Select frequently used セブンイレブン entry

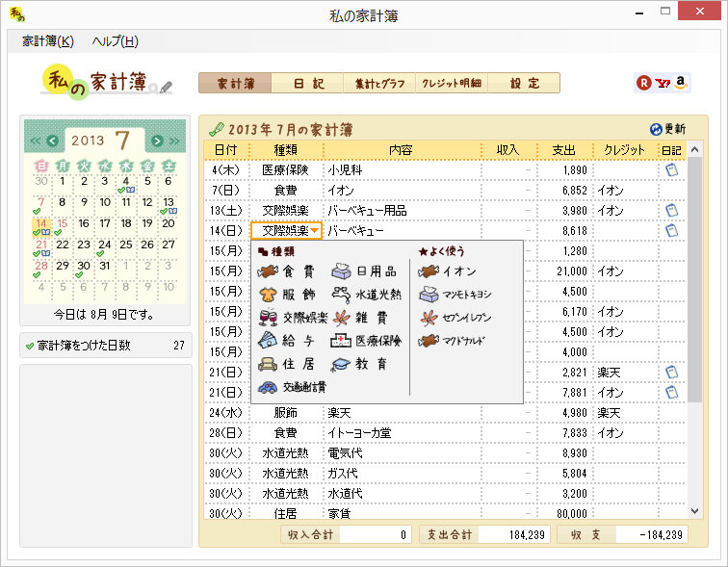[x=455, y=318]
